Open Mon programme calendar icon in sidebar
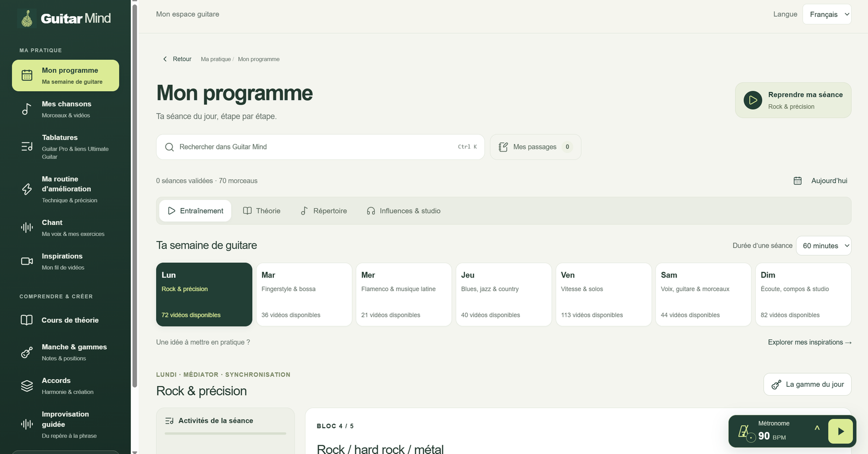This screenshot has width=868, height=454. [27, 75]
